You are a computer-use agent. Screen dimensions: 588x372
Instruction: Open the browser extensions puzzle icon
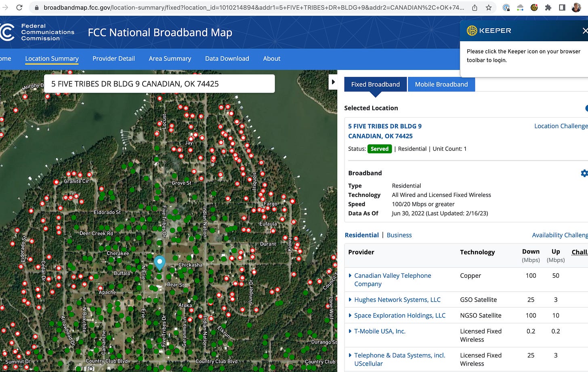(x=548, y=7)
